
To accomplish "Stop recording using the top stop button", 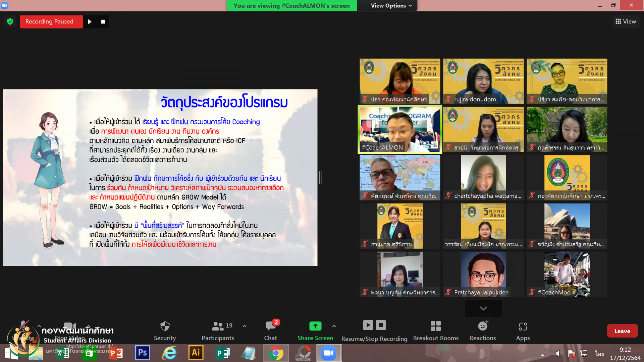I will coord(103,22).
